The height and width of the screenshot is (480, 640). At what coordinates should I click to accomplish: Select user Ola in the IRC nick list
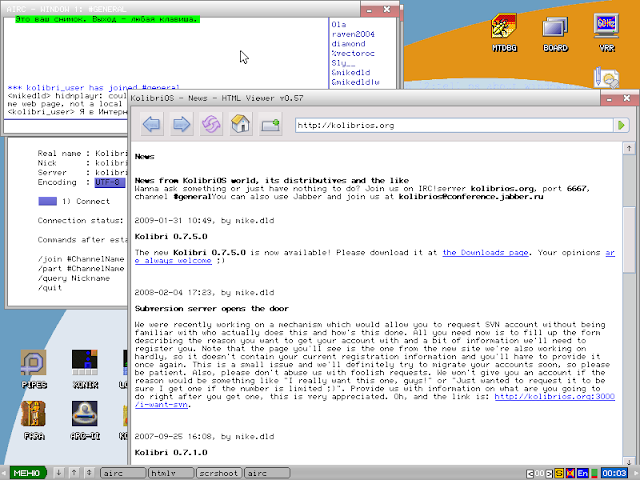(338, 24)
